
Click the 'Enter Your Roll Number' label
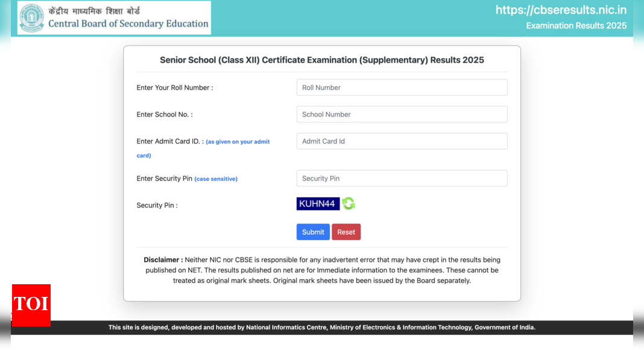(175, 87)
